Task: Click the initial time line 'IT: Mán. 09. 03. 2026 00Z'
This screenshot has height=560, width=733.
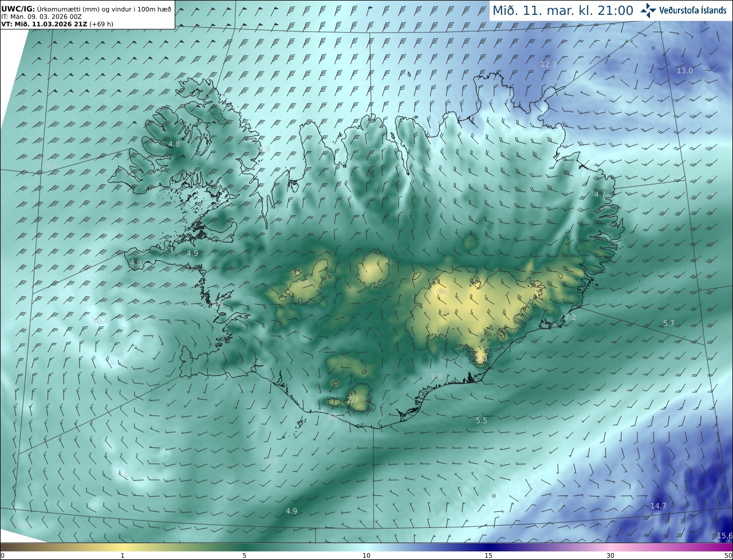Action: tap(41, 17)
